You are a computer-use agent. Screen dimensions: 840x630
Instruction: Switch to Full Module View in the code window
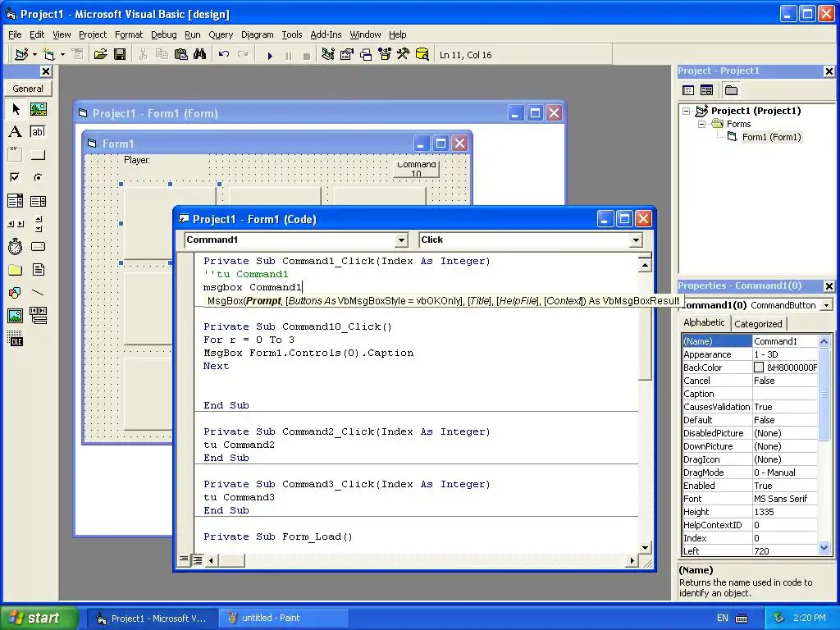tap(198, 559)
